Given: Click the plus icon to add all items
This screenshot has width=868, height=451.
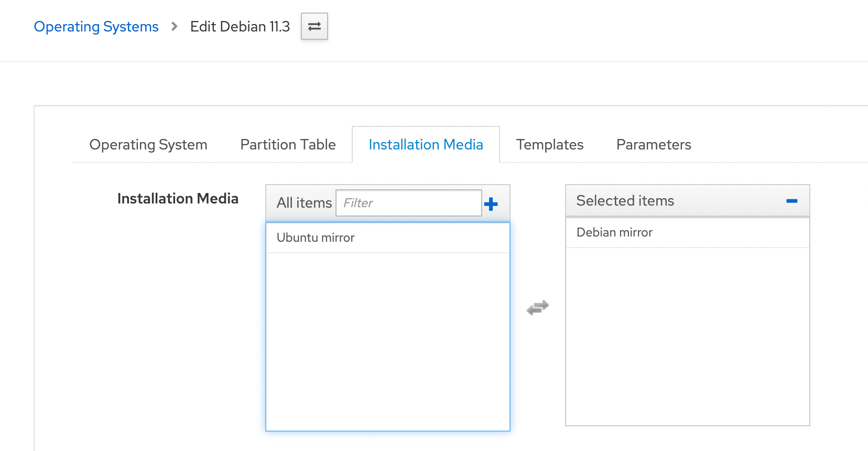Looking at the screenshot, I should [x=491, y=204].
